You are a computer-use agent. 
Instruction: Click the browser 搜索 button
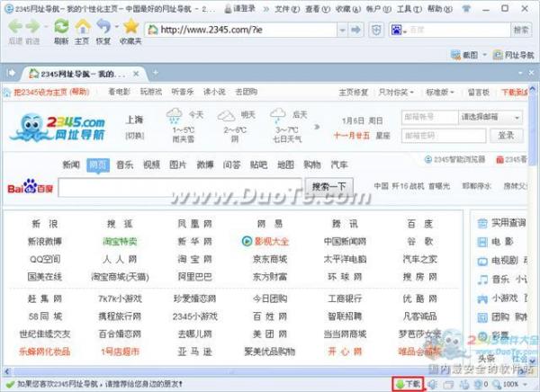(521, 30)
